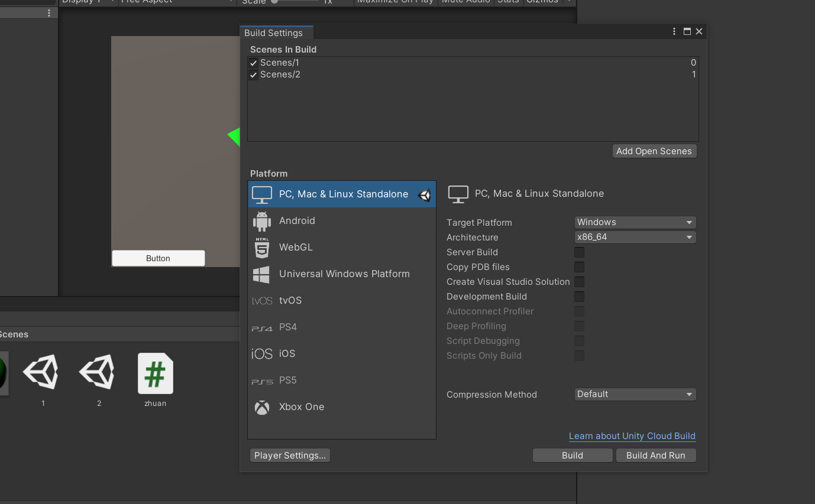Enable Create Visual Studio Solution
Viewport: 815px width, 504px height.
580,282
